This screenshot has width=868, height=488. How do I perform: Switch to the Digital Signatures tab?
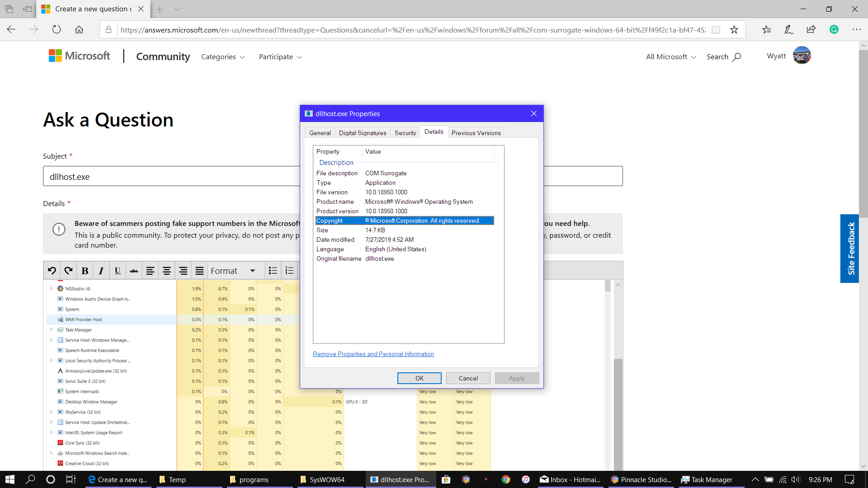[363, 133]
